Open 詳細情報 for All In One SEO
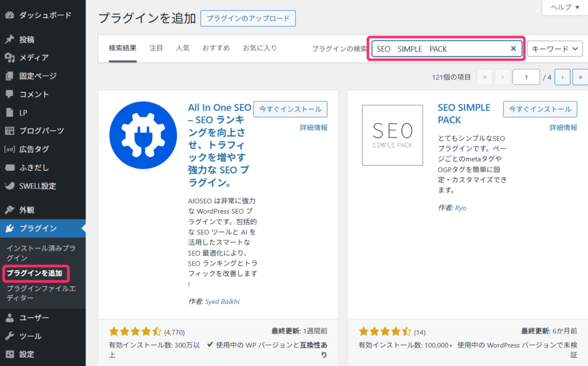The height and width of the screenshot is (366, 588). 314,128
